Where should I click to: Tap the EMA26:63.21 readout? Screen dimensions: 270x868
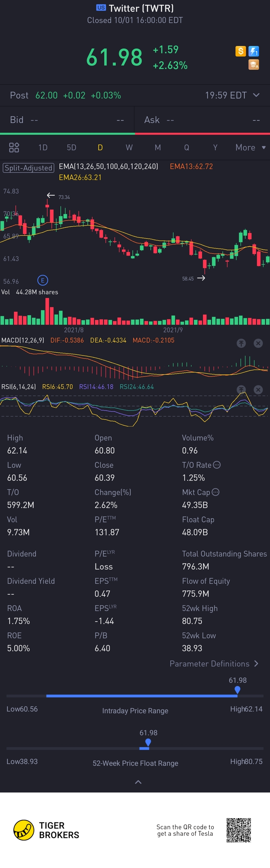pos(80,177)
